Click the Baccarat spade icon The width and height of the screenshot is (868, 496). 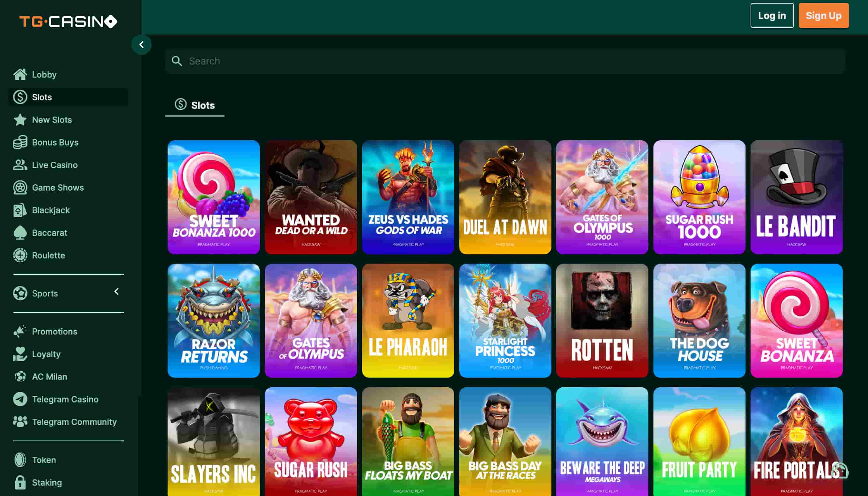(x=21, y=233)
